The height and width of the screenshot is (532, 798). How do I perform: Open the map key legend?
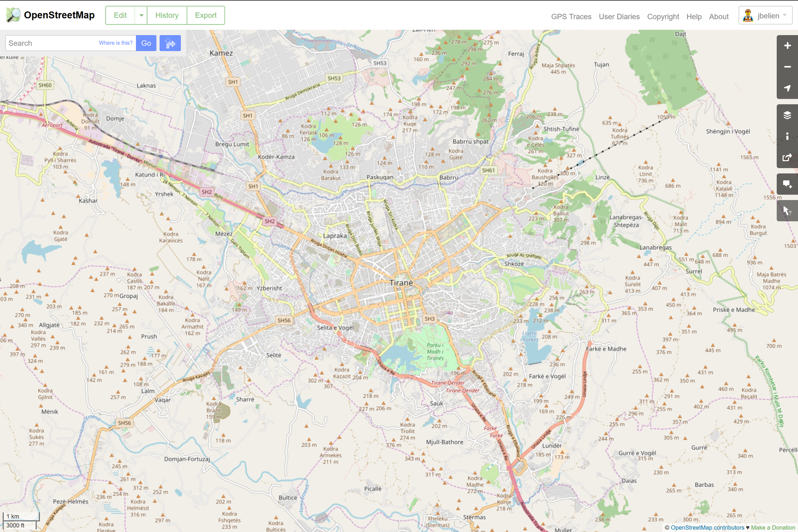pos(787,136)
